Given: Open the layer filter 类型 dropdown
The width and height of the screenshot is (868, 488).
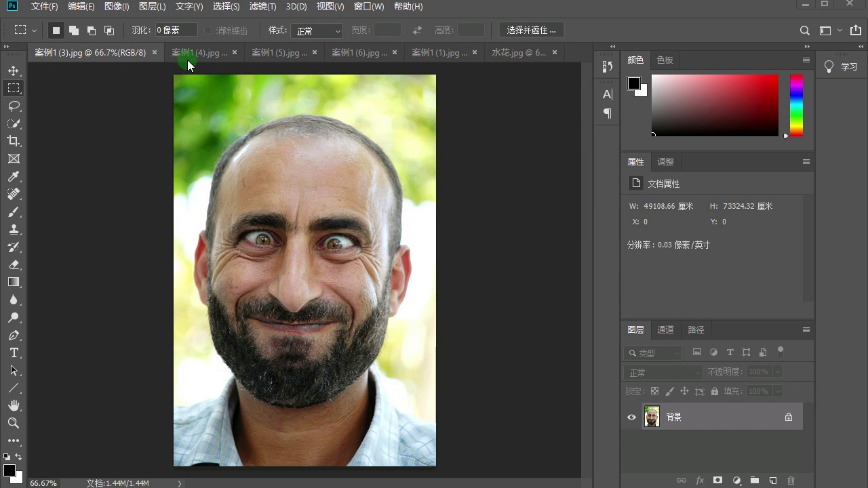Looking at the screenshot, I should point(653,352).
